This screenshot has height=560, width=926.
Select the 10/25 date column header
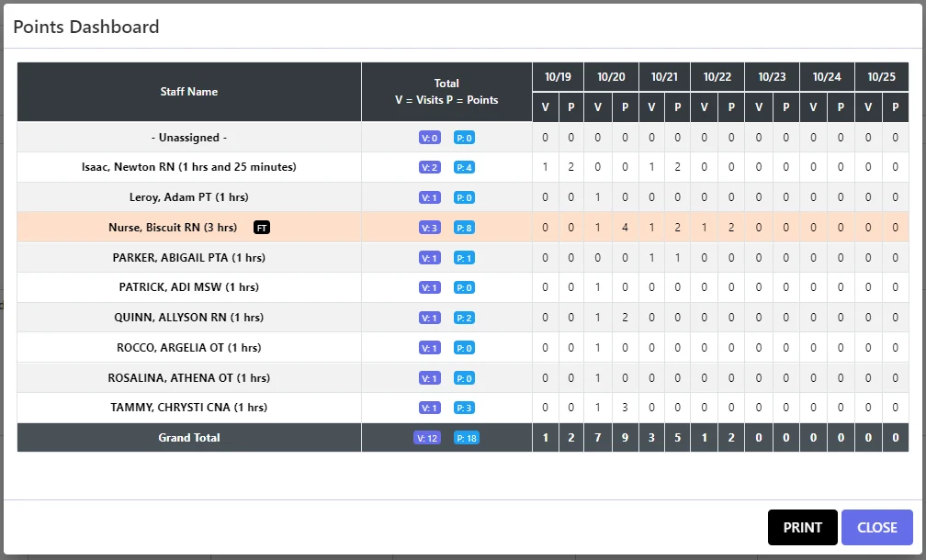point(881,77)
